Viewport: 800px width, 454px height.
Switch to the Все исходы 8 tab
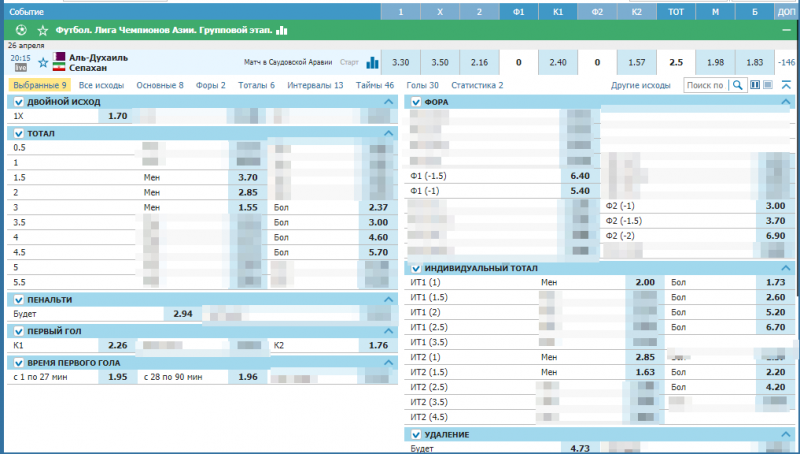(102, 86)
